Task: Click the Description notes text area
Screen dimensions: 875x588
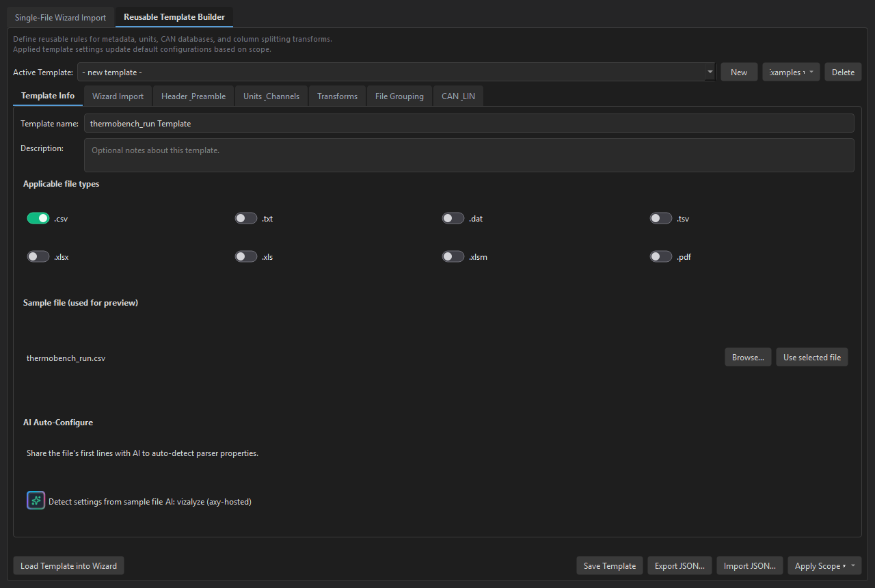Action: coord(469,155)
